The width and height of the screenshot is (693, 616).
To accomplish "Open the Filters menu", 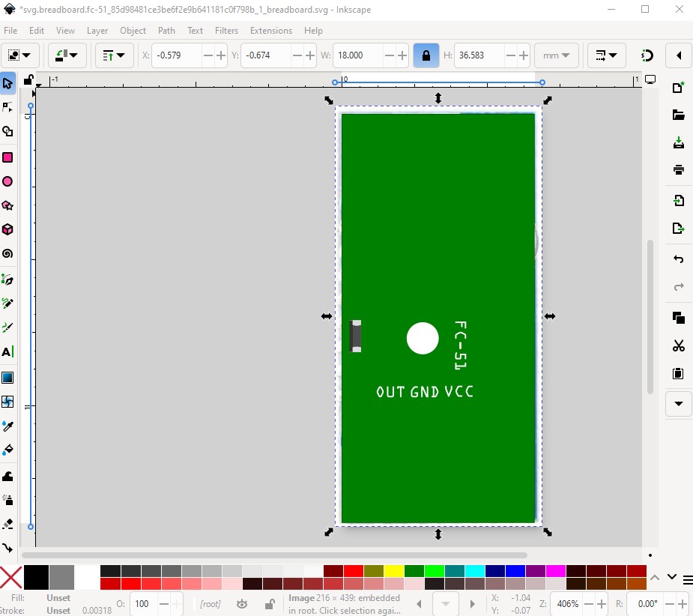I will (x=226, y=31).
